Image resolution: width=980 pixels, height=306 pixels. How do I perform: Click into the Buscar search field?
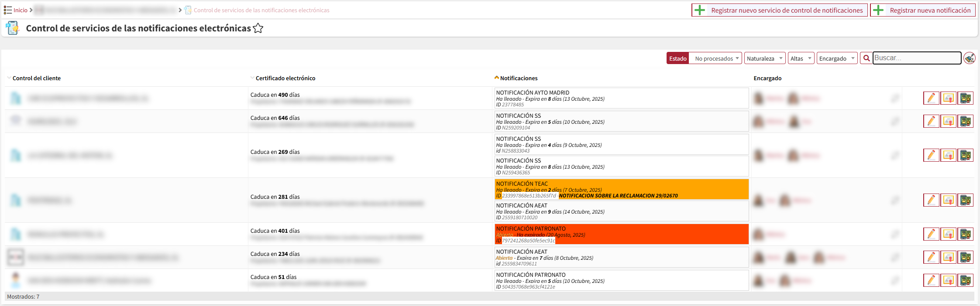(x=916, y=58)
